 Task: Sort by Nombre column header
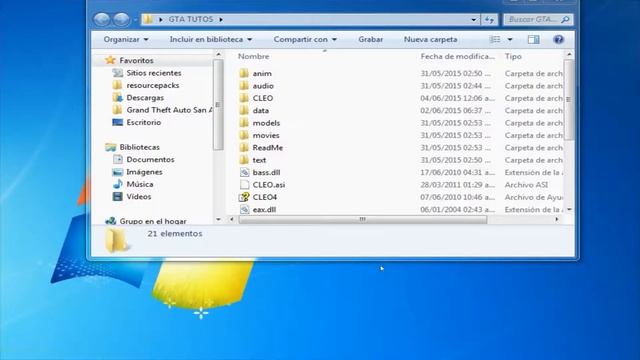pyautogui.click(x=253, y=56)
